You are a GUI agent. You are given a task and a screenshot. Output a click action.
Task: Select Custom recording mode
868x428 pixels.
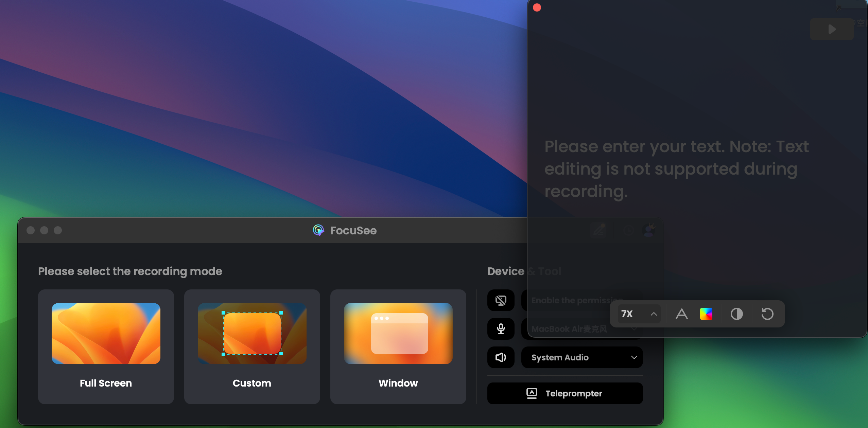[252, 346]
